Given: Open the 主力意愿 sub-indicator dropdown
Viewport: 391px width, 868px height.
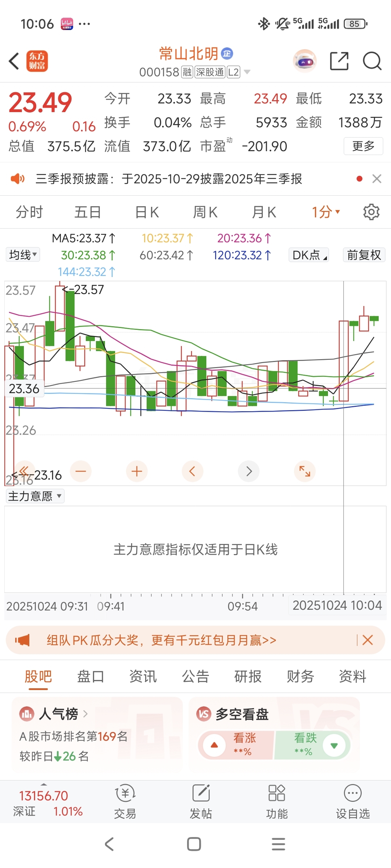Looking at the screenshot, I should (35, 496).
